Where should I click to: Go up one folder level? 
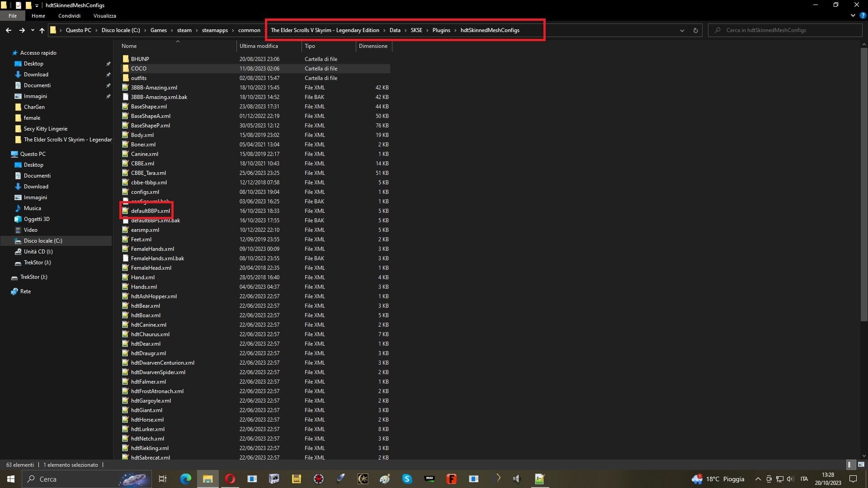tap(42, 30)
